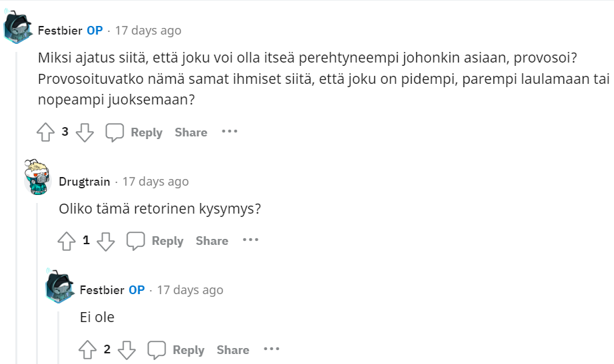Upvote Festbier's "Ei ole" reply

[x=87, y=350]
